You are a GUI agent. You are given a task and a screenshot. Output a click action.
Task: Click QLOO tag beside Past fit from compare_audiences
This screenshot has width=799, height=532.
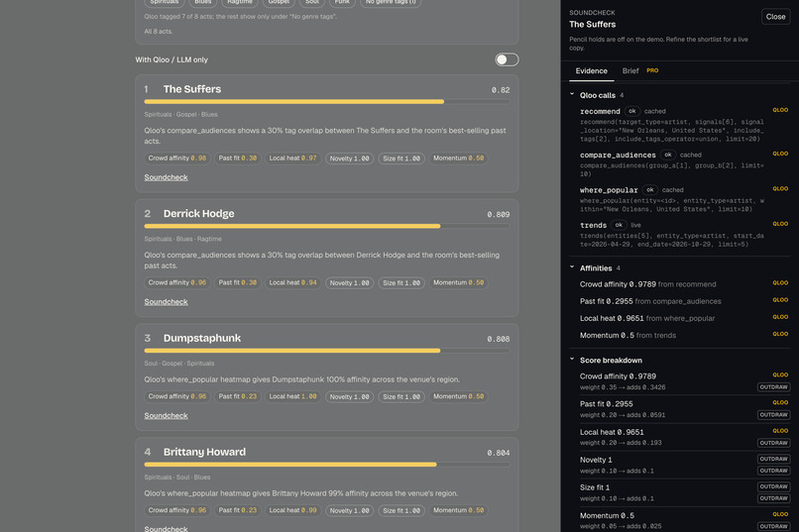pos(780,300)
